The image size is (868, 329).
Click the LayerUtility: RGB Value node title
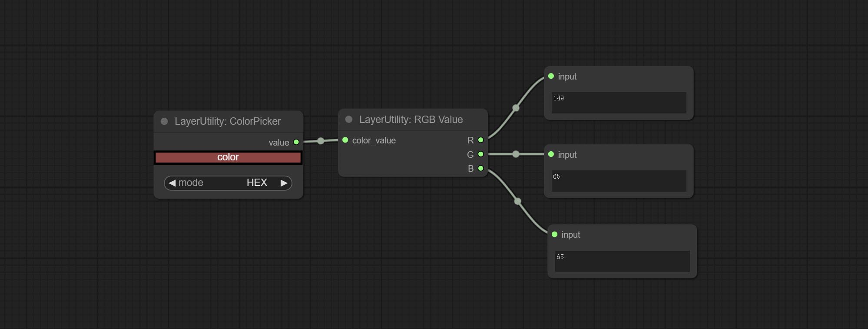[x=411, y=120]
